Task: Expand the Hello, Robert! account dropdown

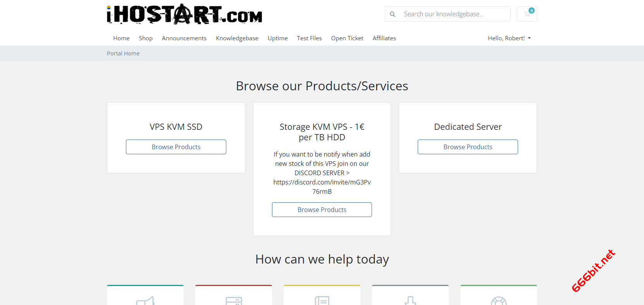Action: click(x=509, y=38)
